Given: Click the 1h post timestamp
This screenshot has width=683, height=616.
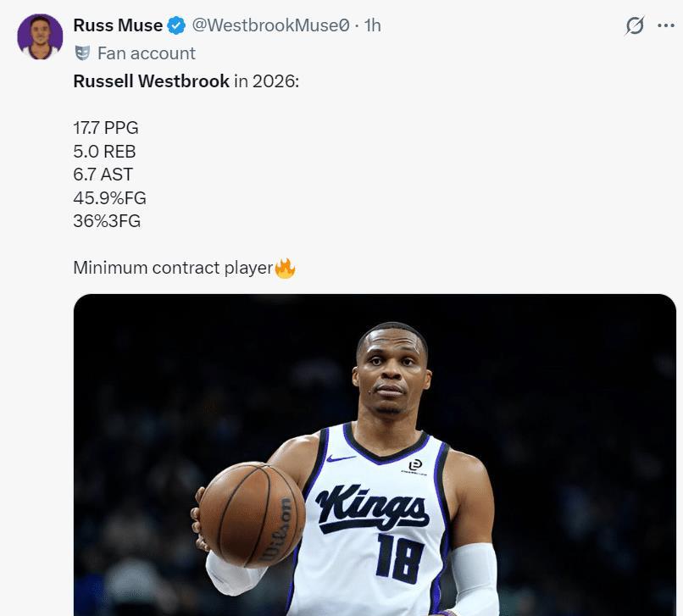Looking at the screenshot, I should pyautogui.click(x=372, y=26).
